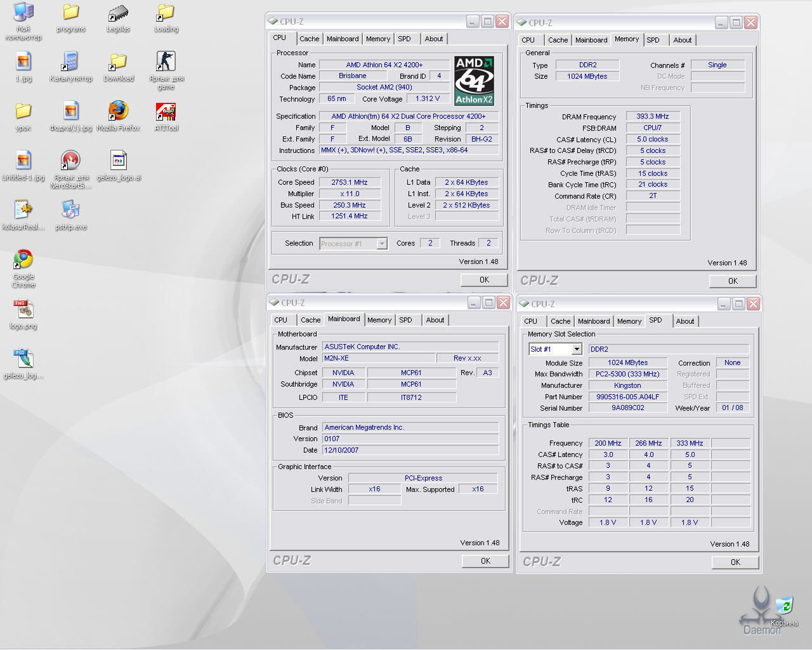
Task: Open the Download folder icon
Action: 118,62
